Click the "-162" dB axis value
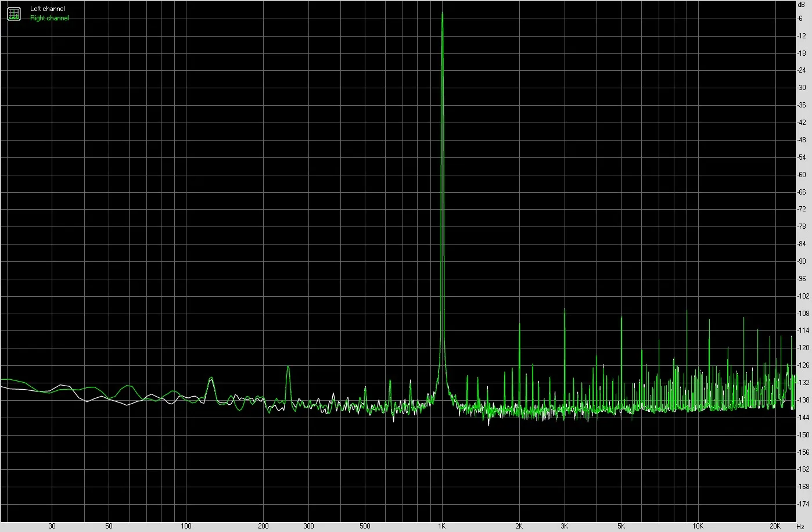 [x=803, y=469]
